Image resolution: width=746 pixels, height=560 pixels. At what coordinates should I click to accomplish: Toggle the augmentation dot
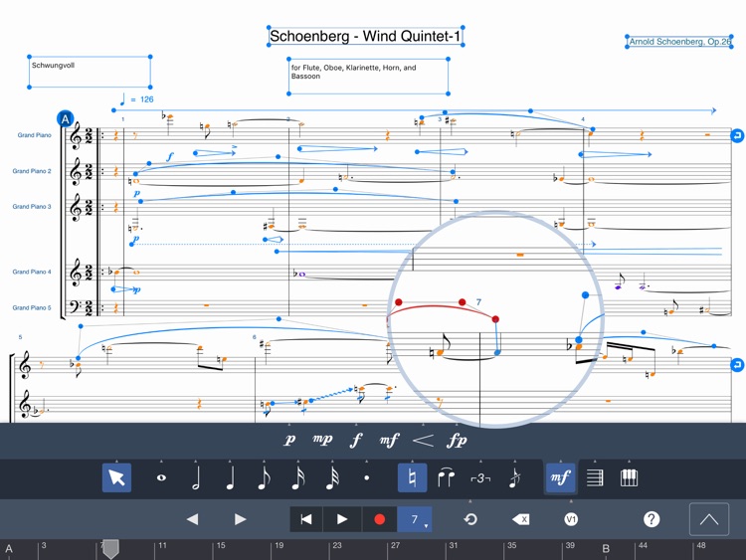tap(366, 478)
